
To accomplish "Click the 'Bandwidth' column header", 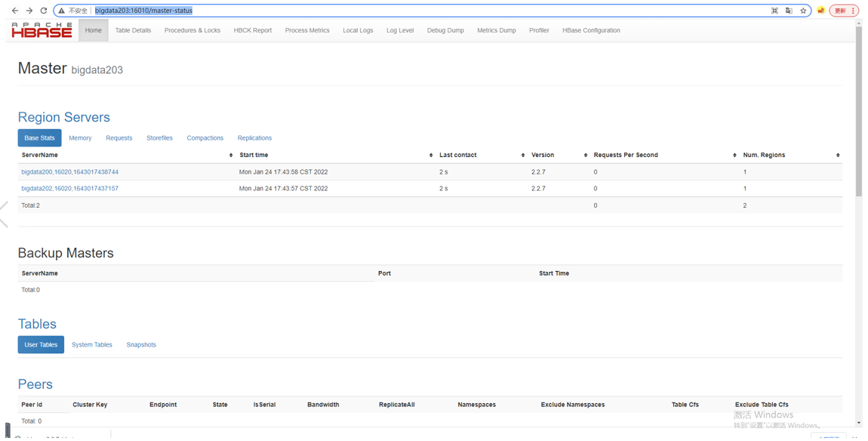I will 323,405.
